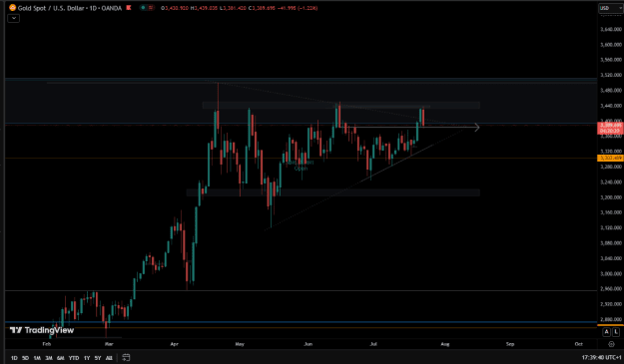Select the 6M date range

pyautogui.click(x=61, y=358)
